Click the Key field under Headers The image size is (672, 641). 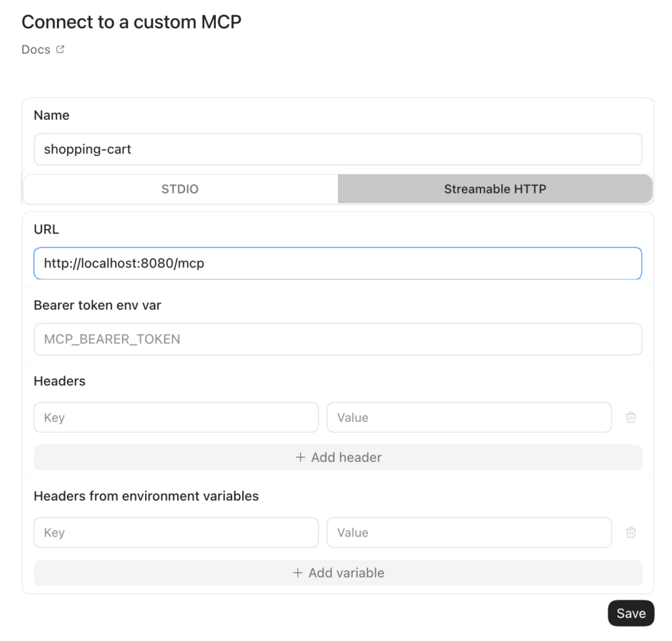click(x=176, y=417)
